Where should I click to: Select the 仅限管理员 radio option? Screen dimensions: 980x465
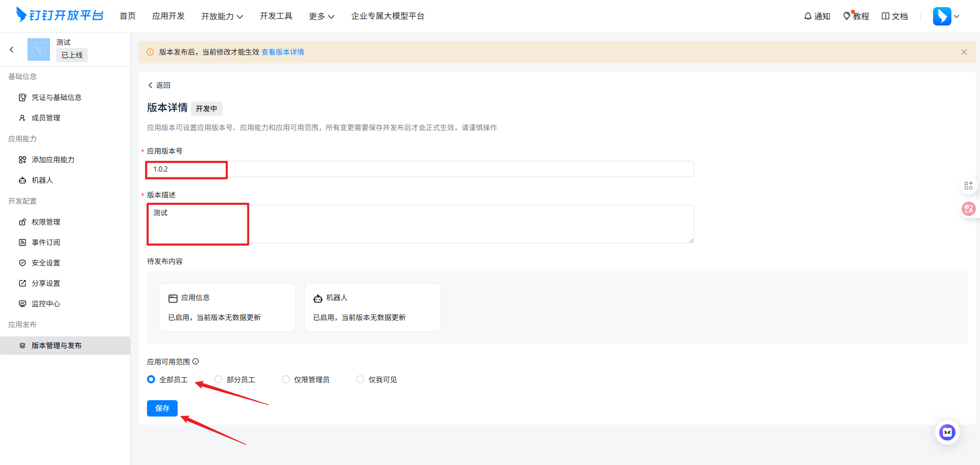point(286,379)
